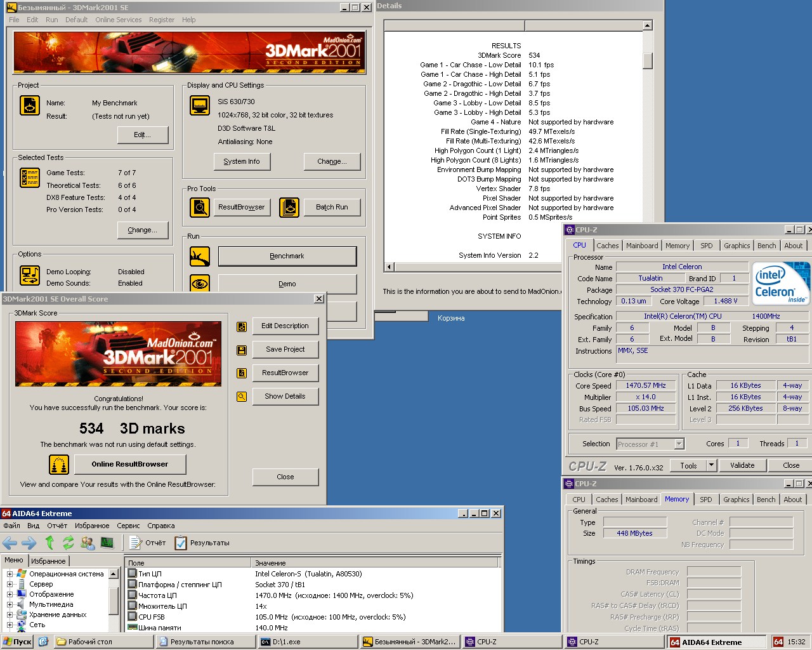Click the Benchmark button in Run section
This screenshot has height=650, width=812.
click(x=287, y=256)
